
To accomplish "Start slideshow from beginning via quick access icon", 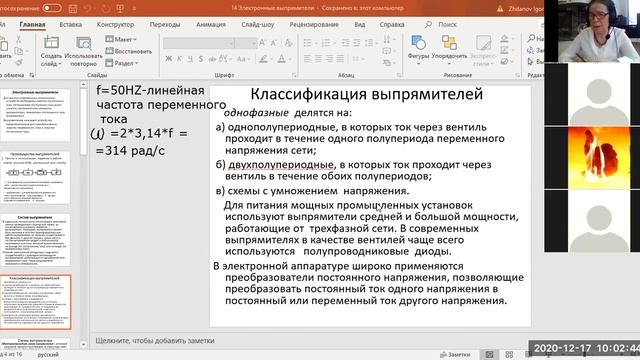I will 120,8.
